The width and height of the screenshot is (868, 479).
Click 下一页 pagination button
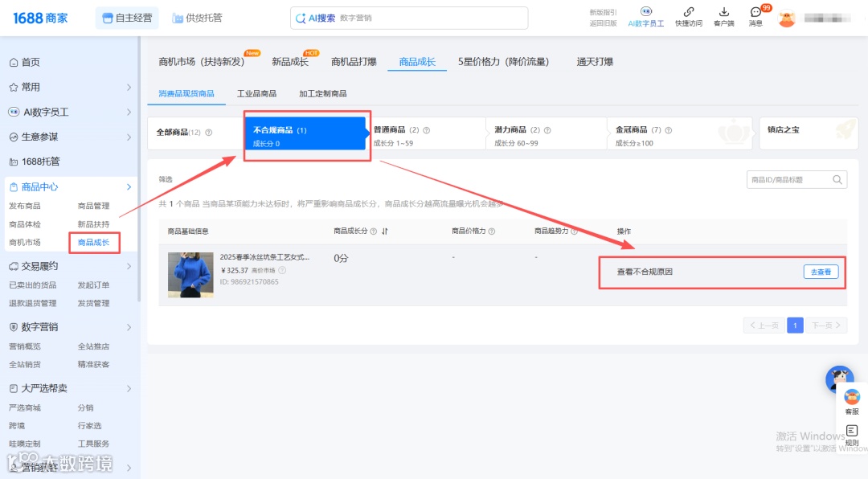pos(826,325)
